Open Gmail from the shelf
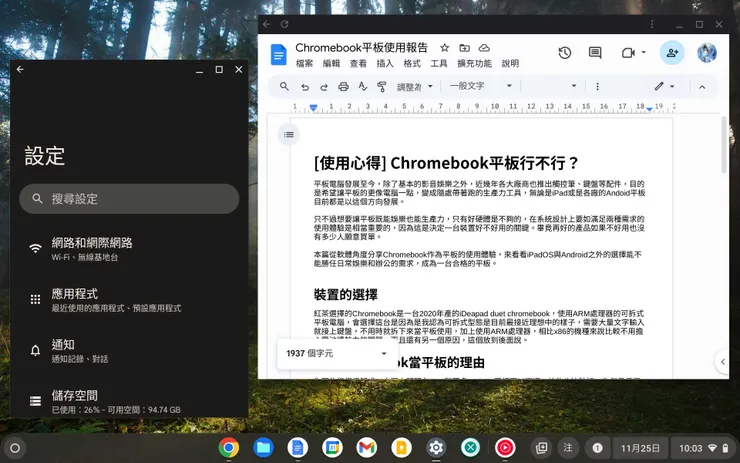This screenshot has height=463, width=740. pyautogui.click(x=367, y=447)
